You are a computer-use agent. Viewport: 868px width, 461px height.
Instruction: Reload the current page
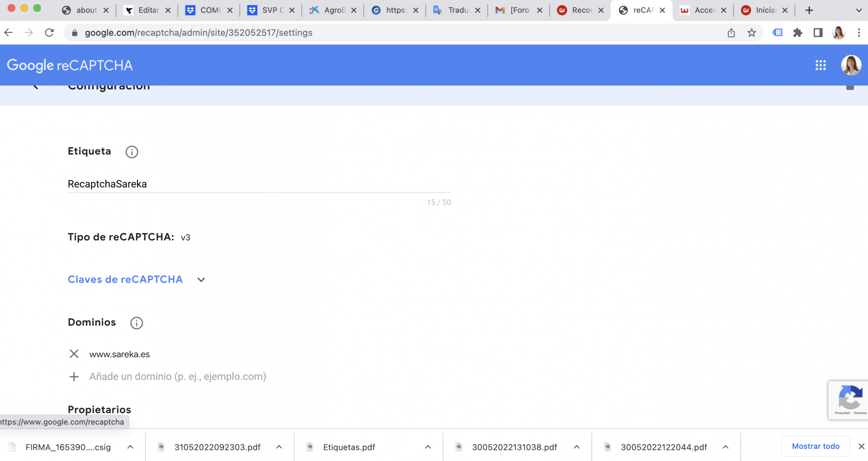pyautogui.click(x=50, y=32)
